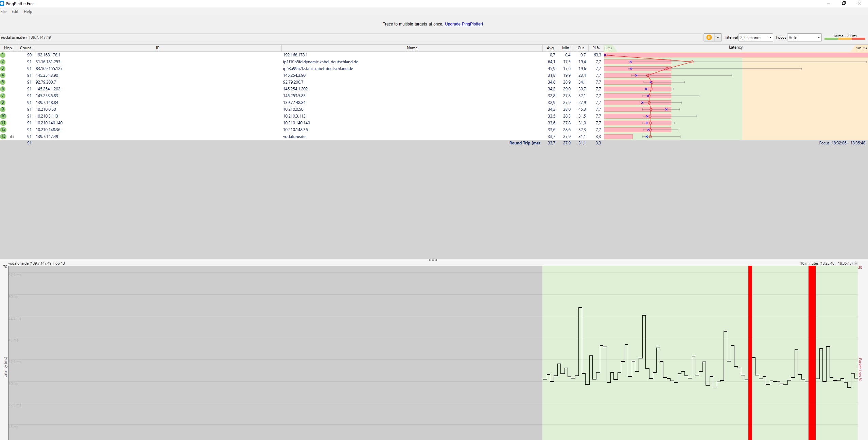Expand the Focus Auto dropdown

804,37
